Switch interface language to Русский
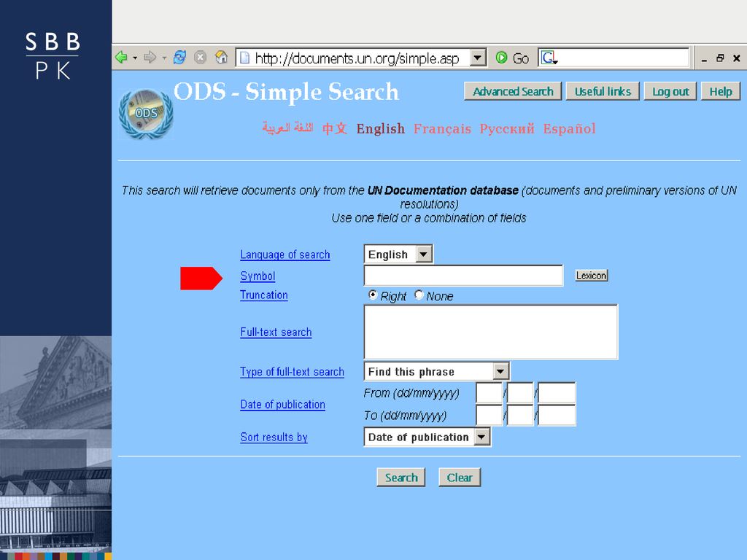 507,128
